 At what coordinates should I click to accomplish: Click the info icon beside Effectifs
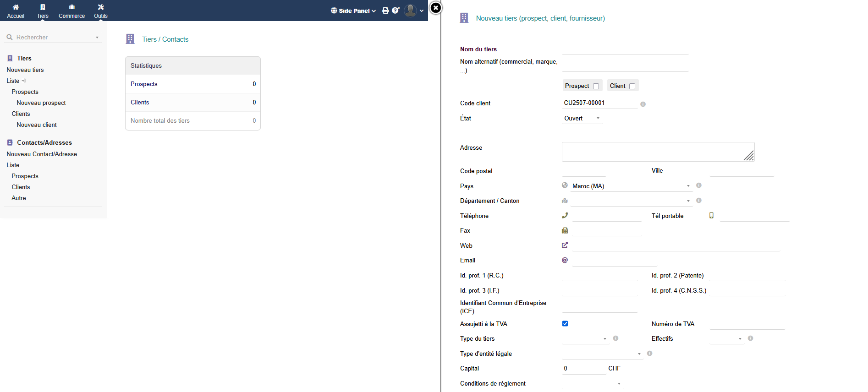tap(750, 338)
